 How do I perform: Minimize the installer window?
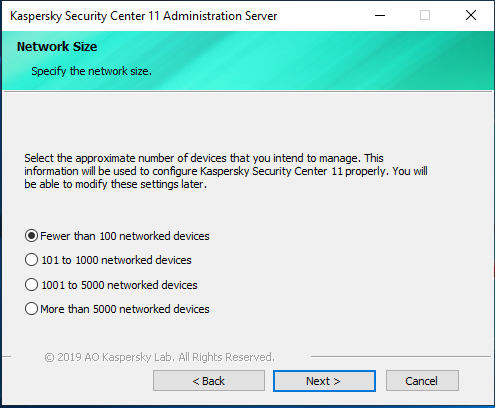tap(380, 15)
